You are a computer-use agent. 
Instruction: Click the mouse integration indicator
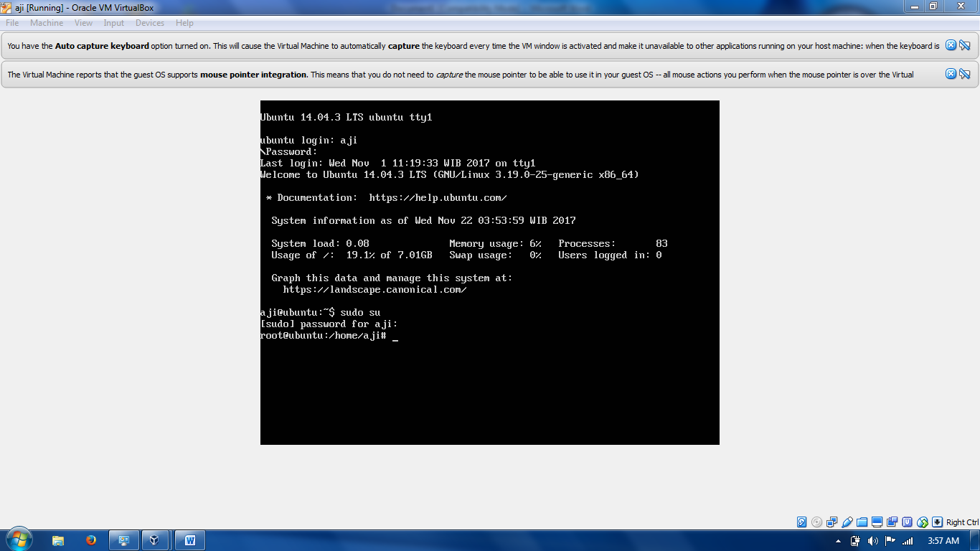point(923,522)
